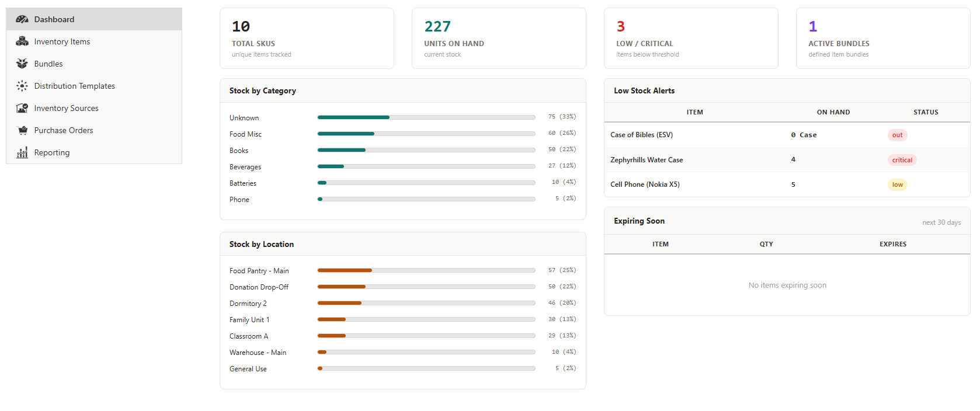Click the Inventory Items boxes icon
This screenshot has height=411, width=980.
22,41
